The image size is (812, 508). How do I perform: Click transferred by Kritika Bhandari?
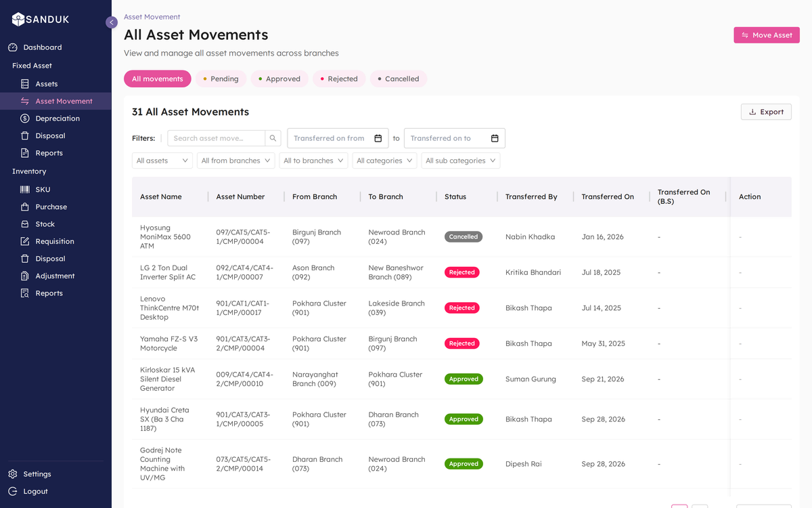click(533, 272)
